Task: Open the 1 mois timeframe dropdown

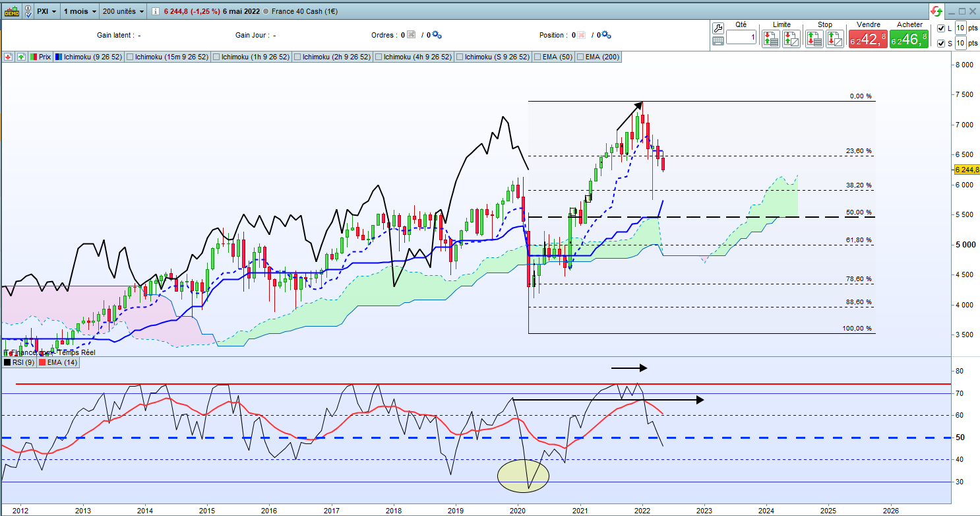Action: click(x=80, y=12)
